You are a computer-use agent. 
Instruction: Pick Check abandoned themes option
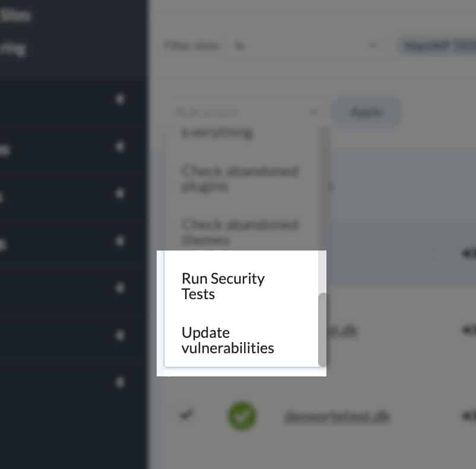coord(239,232)
